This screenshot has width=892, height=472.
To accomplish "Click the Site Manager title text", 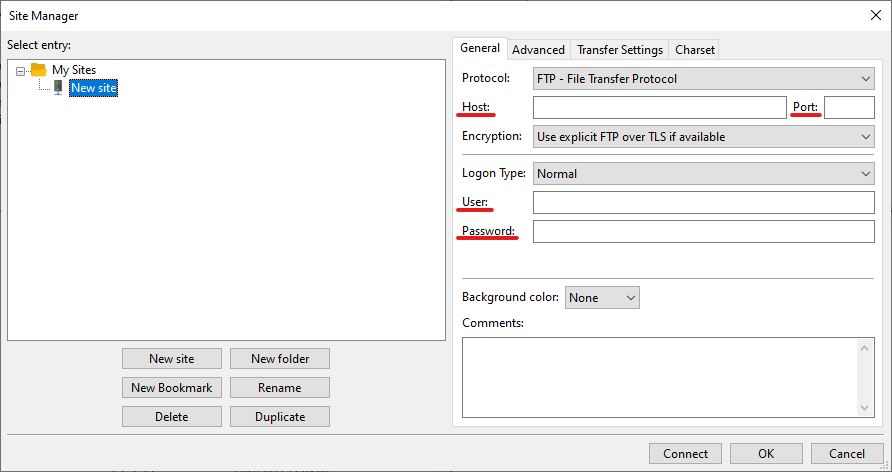I will click(x=44, y=16).
